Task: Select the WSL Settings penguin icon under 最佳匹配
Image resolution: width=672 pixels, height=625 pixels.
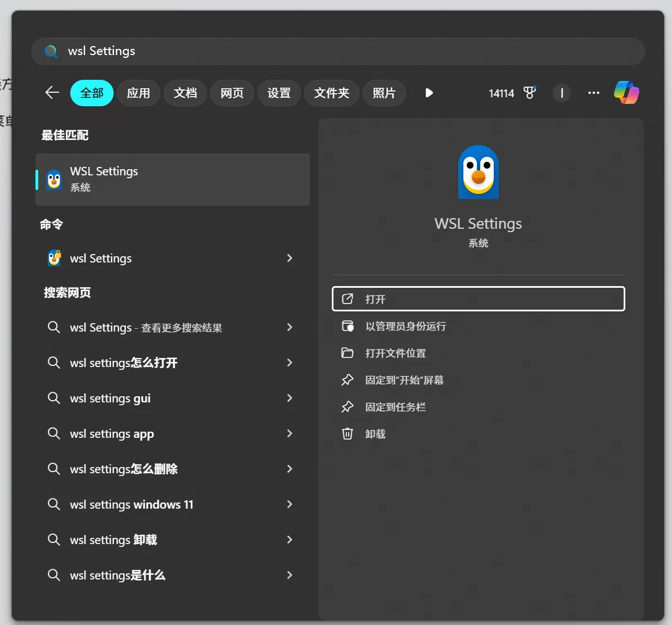Action: [53, 179]
